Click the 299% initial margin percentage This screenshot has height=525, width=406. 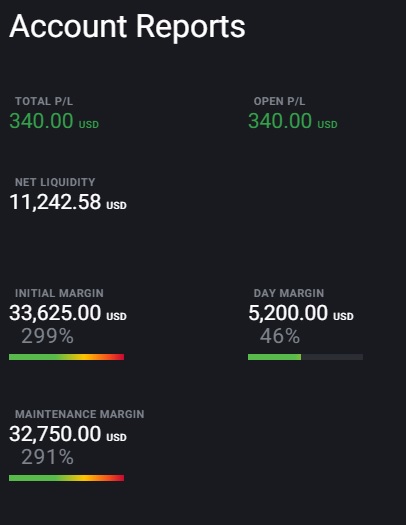(48, 336)
